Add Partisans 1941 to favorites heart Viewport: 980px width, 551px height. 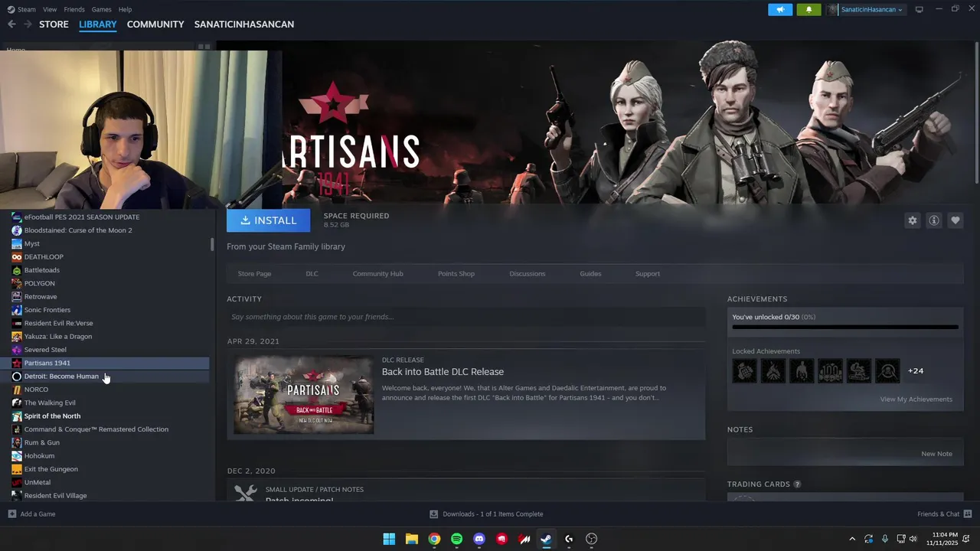(x=955, y=220)
